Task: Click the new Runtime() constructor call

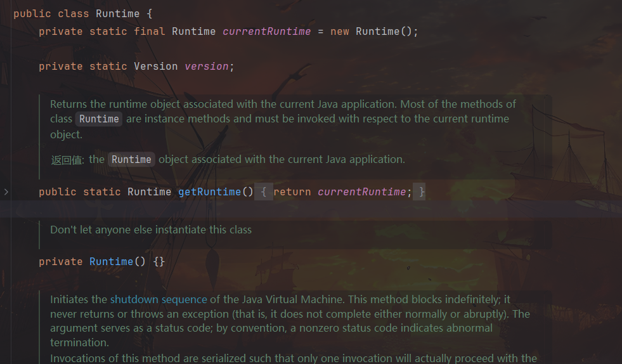Action: coord(377,31)
